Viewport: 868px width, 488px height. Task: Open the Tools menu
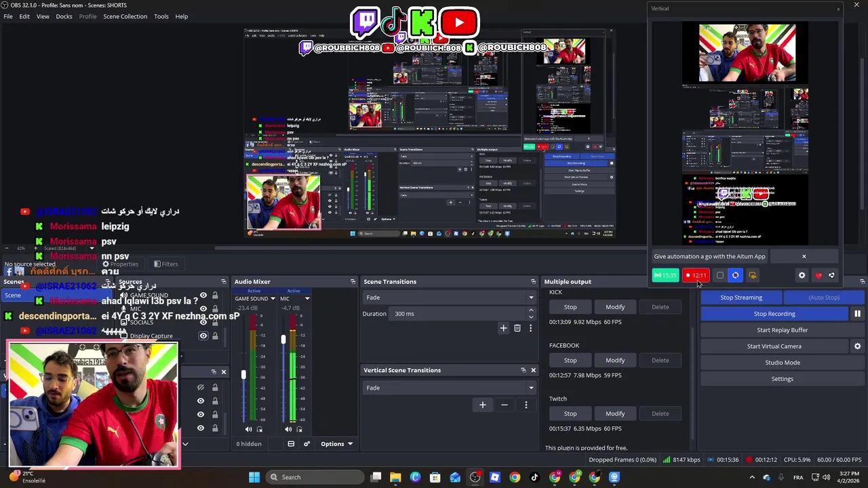(x=161, y=16)
